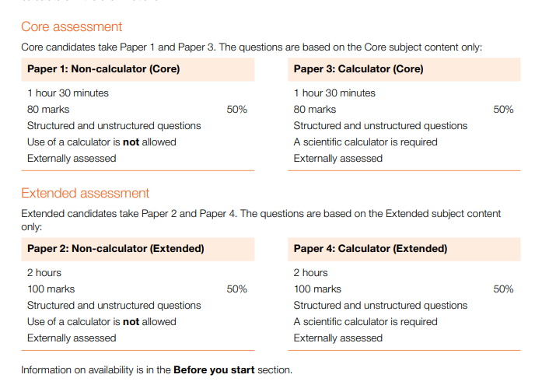Click the 50% weighting for Paper 3
Viewport: 549px width, 392px height.
pyautogui.click(x=503, y=110)
